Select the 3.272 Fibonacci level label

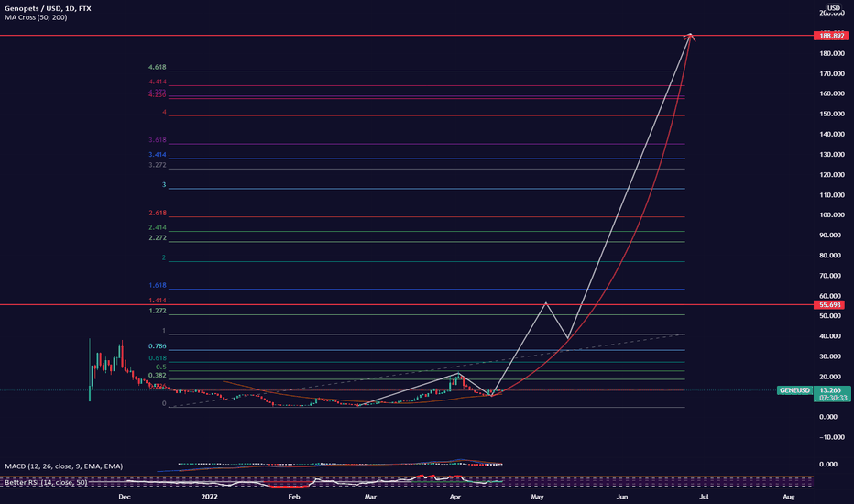(x=158, y=165)
